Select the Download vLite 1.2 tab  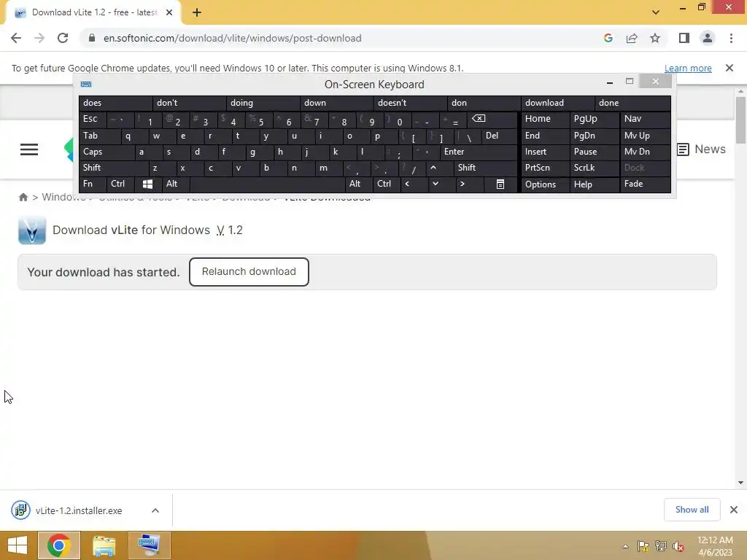94,13
